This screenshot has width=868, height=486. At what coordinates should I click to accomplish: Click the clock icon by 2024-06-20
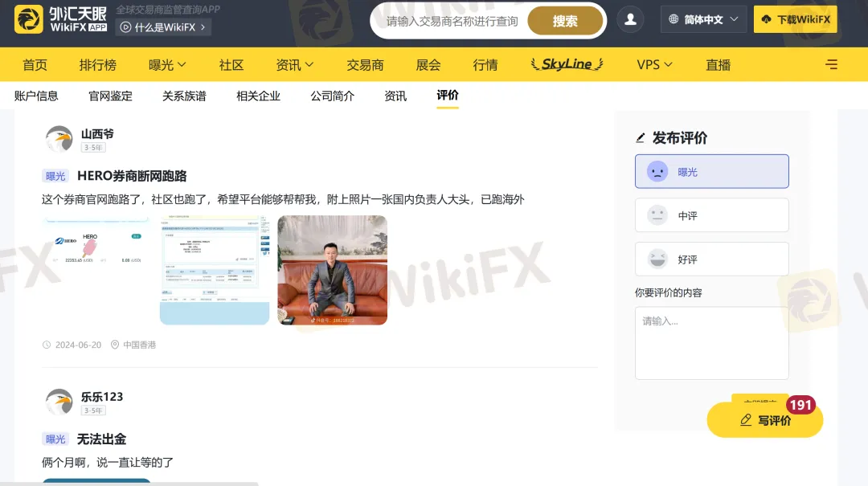click(47, 345)
